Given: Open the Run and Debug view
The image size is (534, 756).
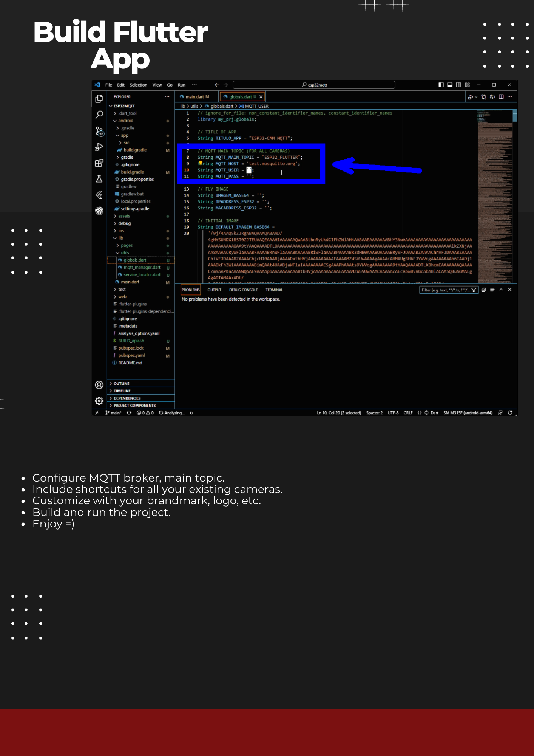Looking at the screenshot, I should (x=99, y=147).
